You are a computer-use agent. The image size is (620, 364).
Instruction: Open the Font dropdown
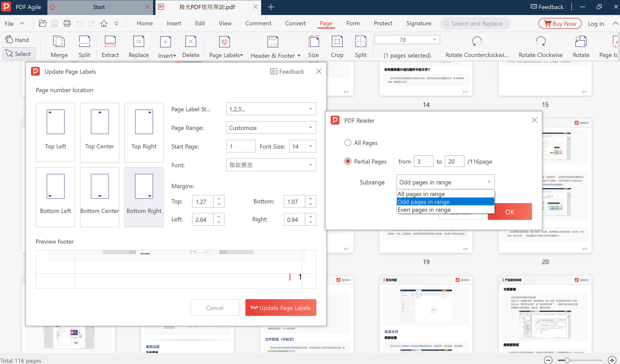[x=271, y=165]
